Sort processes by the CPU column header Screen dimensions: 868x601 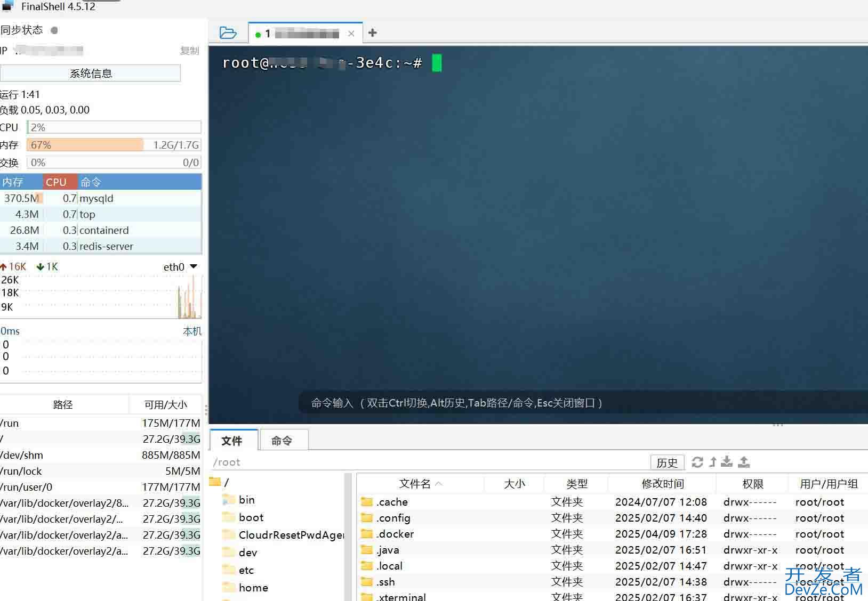56,182
